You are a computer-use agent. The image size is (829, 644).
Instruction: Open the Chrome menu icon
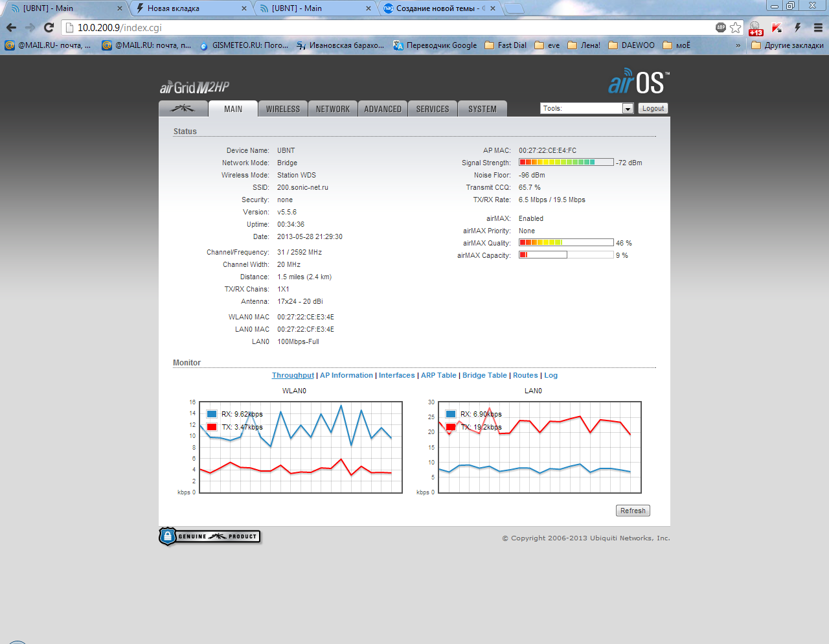pos(818,27)
